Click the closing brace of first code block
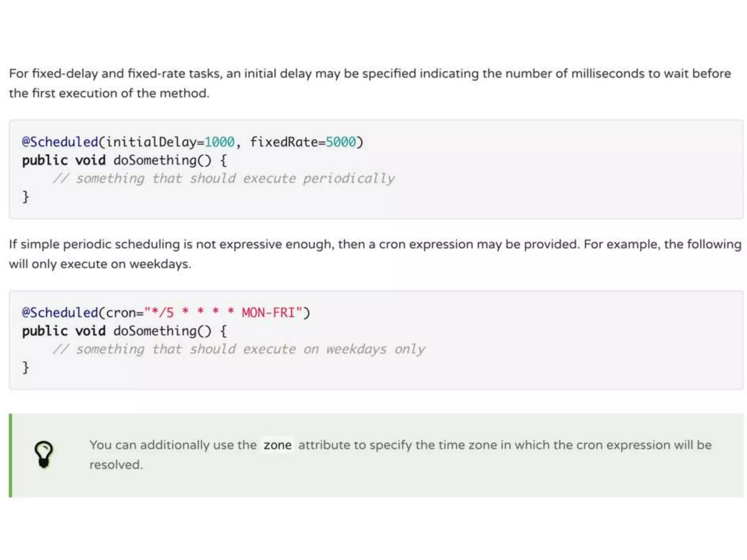Viewport: 747px width, 560px height. pyautogui.click(x=26, y=197)
